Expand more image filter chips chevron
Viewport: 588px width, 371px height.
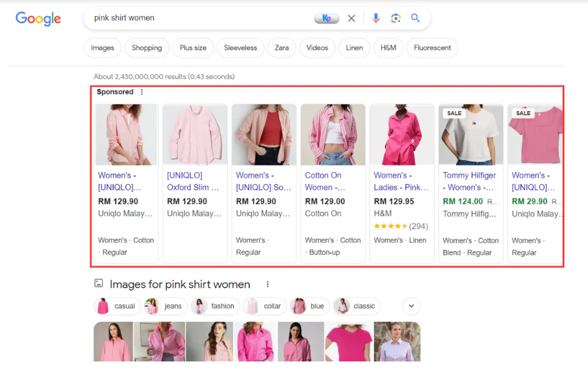411,306
